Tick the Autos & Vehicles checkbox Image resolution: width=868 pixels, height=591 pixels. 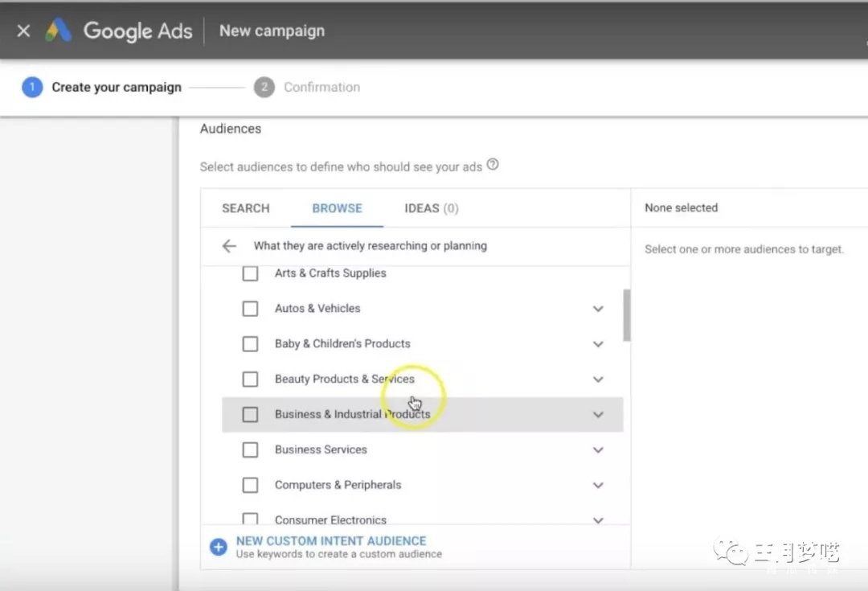pos(250,309)
